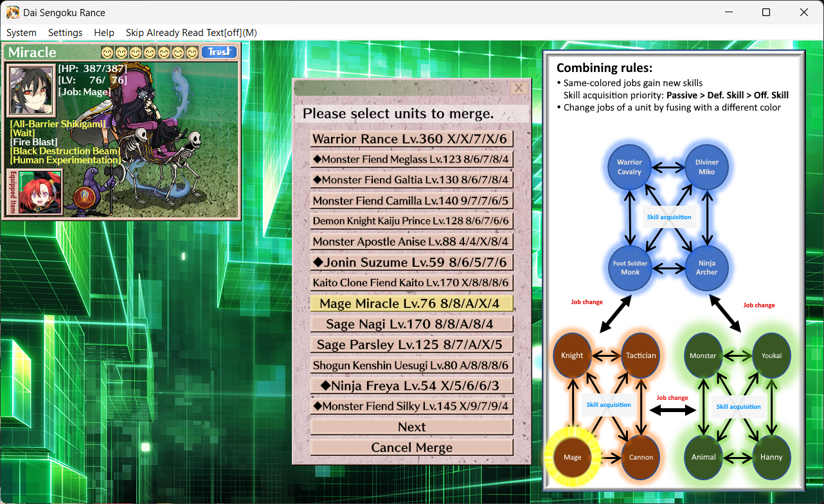Select Warrior Rance Lv.360 unit
This screenshot has height=504, width=824.
coord(411,139)
